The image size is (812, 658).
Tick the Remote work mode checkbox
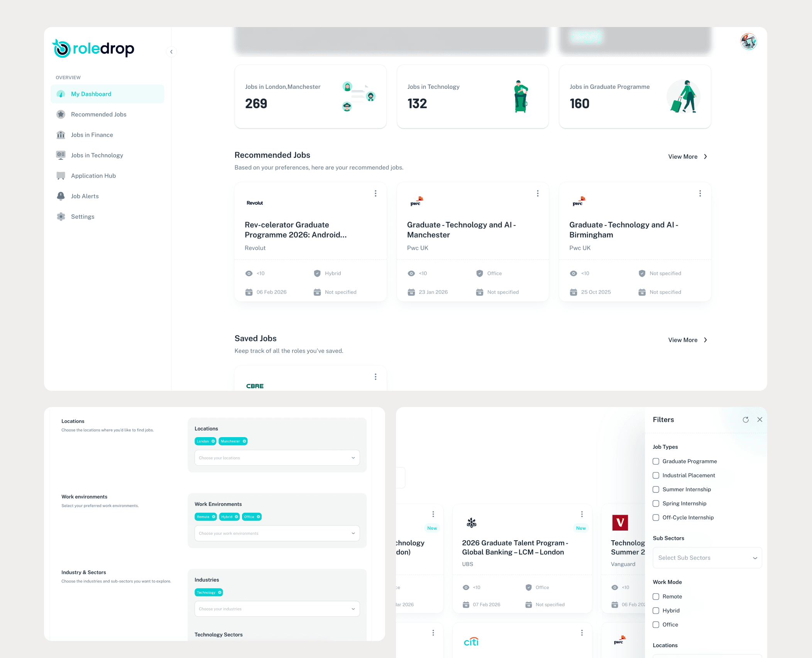pyautogui.click(x=656, y=597)
